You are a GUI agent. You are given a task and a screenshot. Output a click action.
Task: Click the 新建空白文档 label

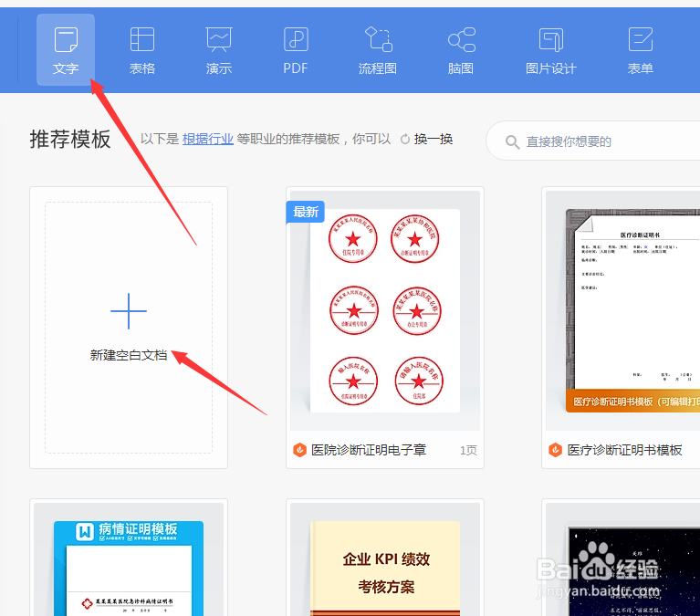point(129,355)
